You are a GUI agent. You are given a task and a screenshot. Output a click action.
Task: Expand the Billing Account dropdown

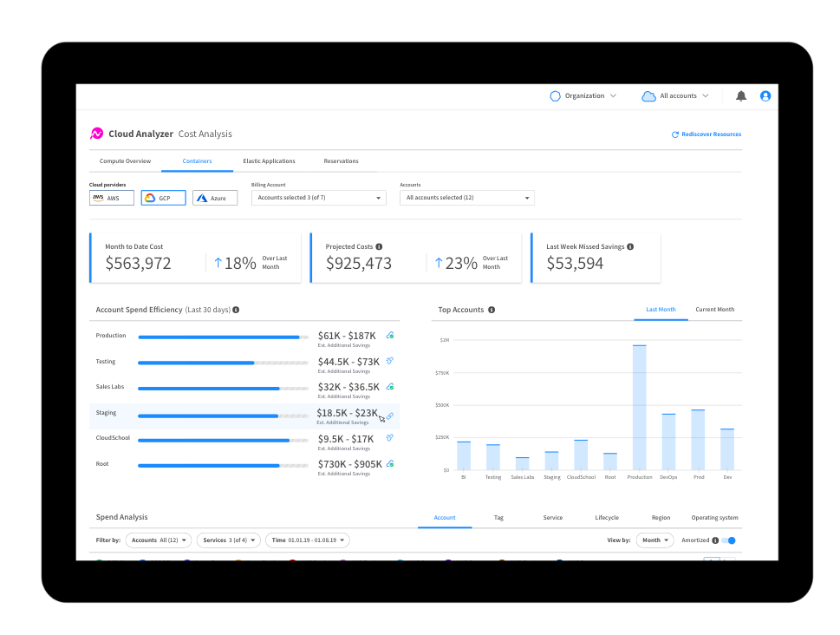tap(318, 198)
